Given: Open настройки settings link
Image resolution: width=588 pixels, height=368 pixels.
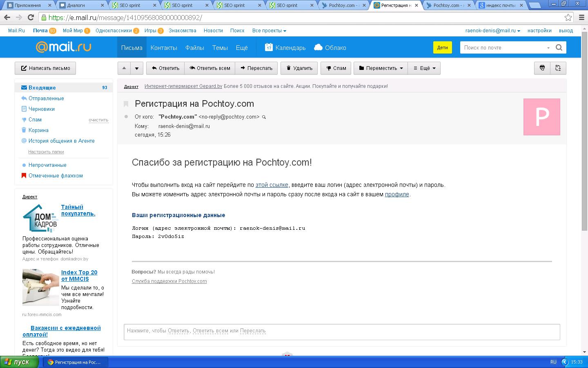Looking at the screenshot, I should tap(539, 31).
